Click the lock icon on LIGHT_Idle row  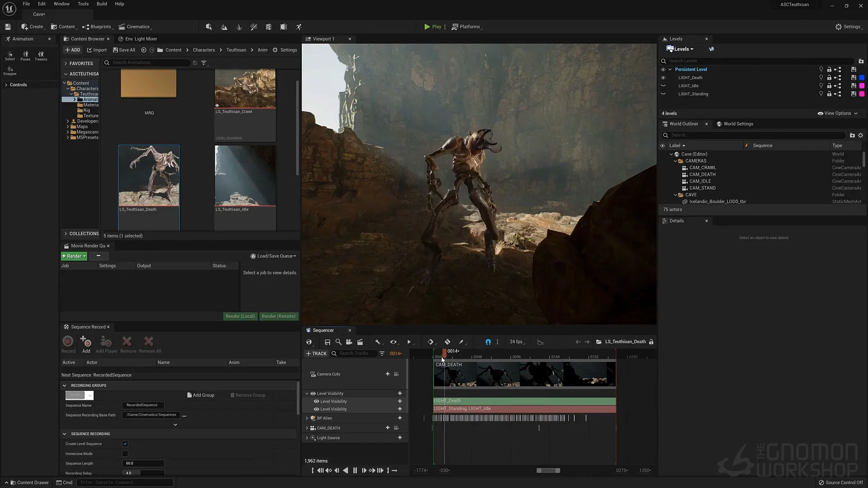click(829, 86)
